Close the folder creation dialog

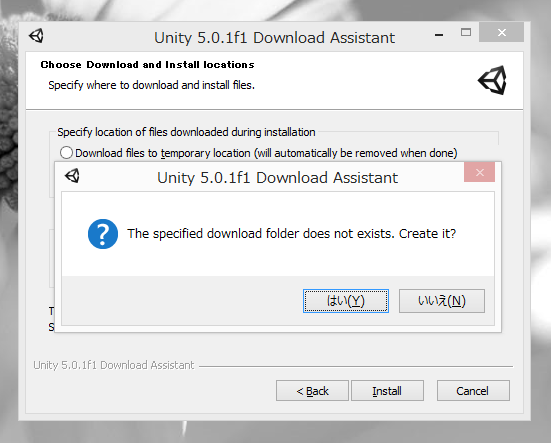coord(479,172)
